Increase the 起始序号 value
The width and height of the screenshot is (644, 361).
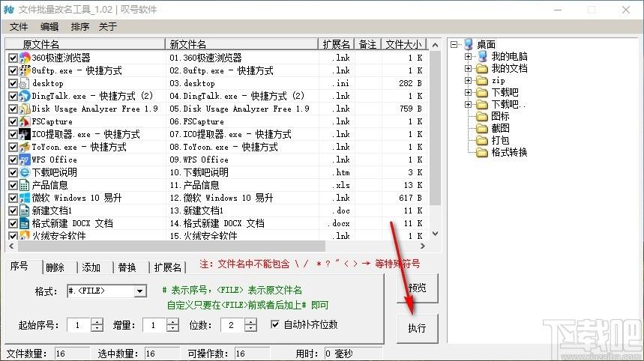coord(97,321)
